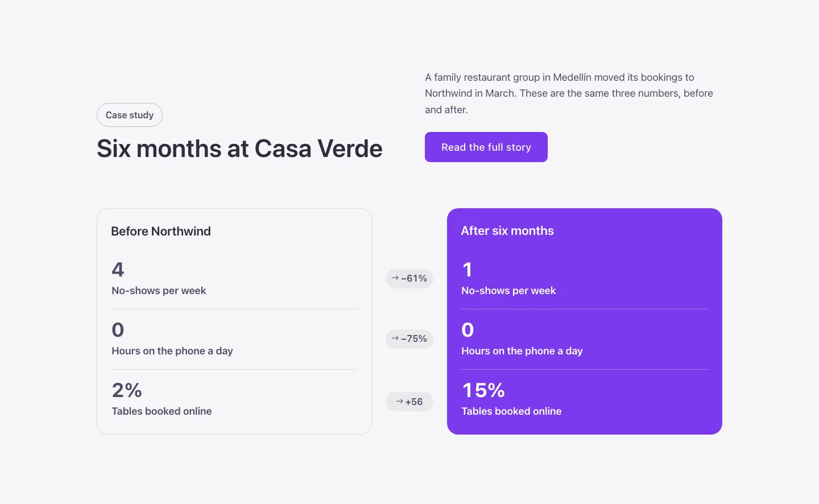Click the After six months card title
Image resolution: width=819 pixels, height=504 pixels.
(507, 231)
